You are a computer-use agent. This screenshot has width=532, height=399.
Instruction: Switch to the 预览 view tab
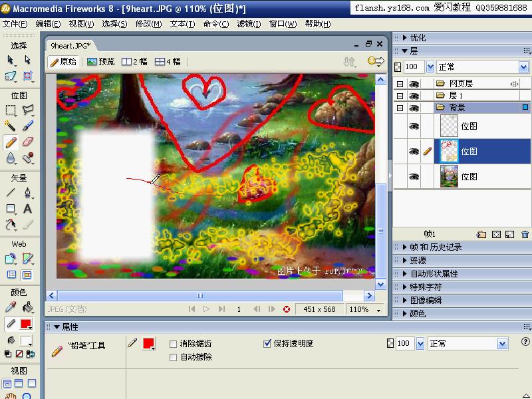[x=101, y=61]
